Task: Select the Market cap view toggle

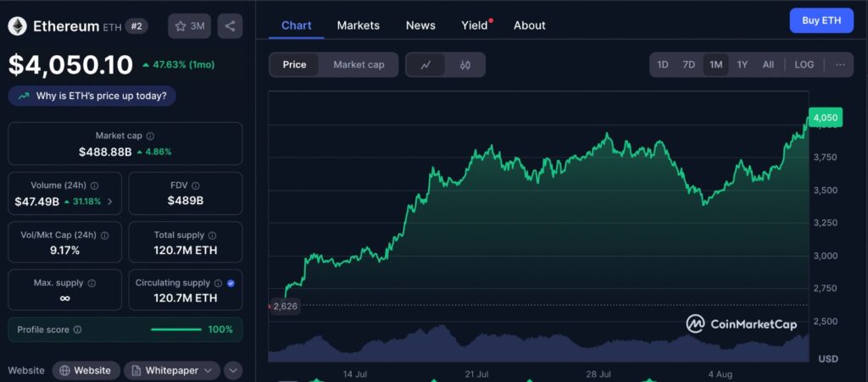Action: coord(359,64)
